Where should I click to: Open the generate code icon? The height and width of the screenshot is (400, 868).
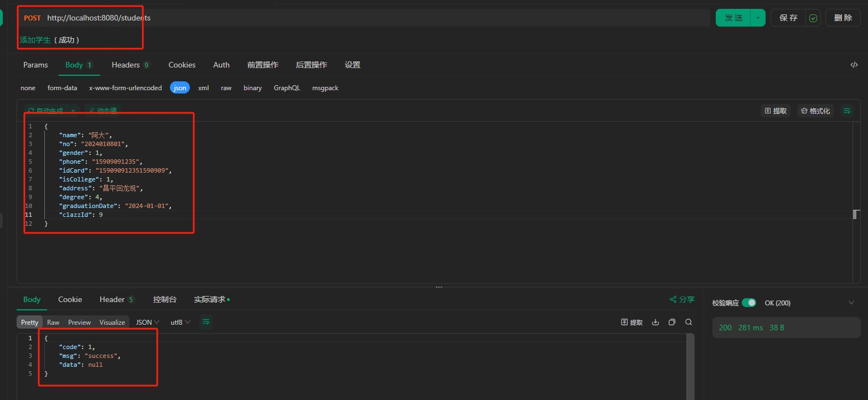pos(854,65)
